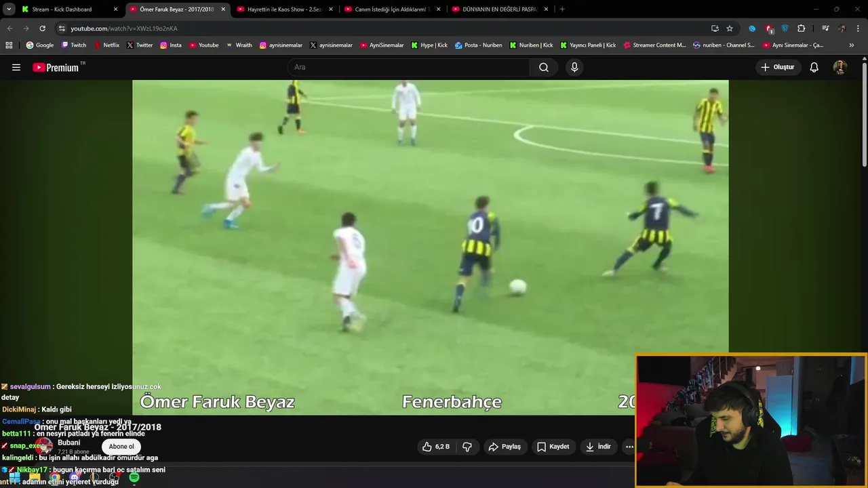This screenshot has height=488, width=868.
Task: Open the Twitch bookmark
Action: pos(74,45)
